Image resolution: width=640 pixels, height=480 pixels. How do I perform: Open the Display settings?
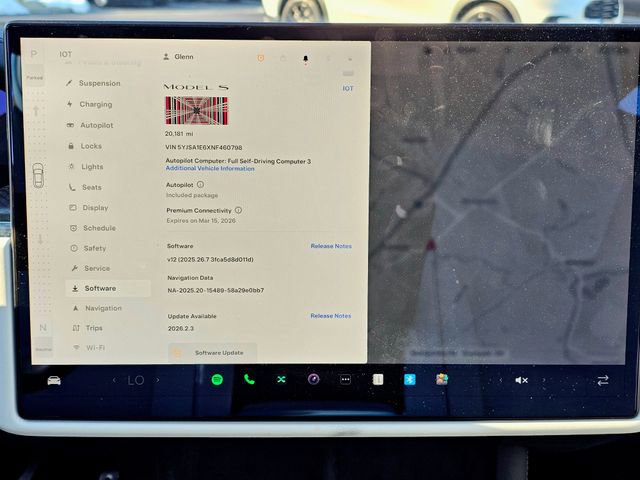pos(89,208)
